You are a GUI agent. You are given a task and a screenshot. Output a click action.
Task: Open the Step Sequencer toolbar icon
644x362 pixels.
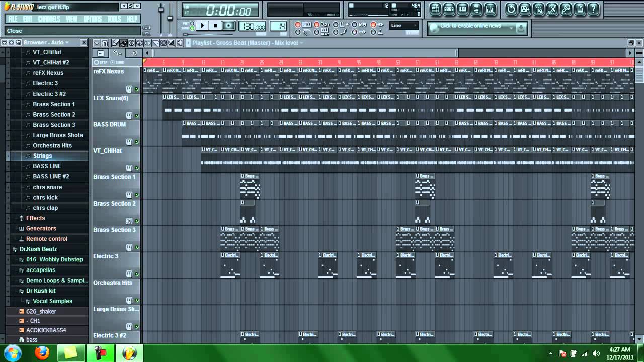click(x=449, y=9)
